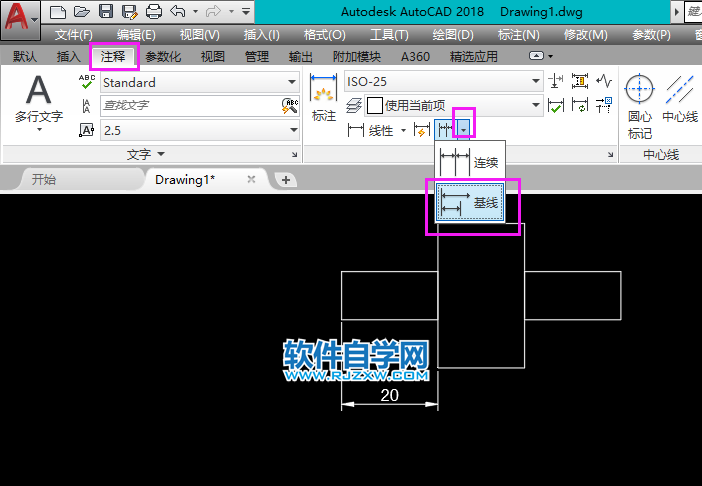
Task: Open the 编辑(E) menu
Action: tap(136, 34)
